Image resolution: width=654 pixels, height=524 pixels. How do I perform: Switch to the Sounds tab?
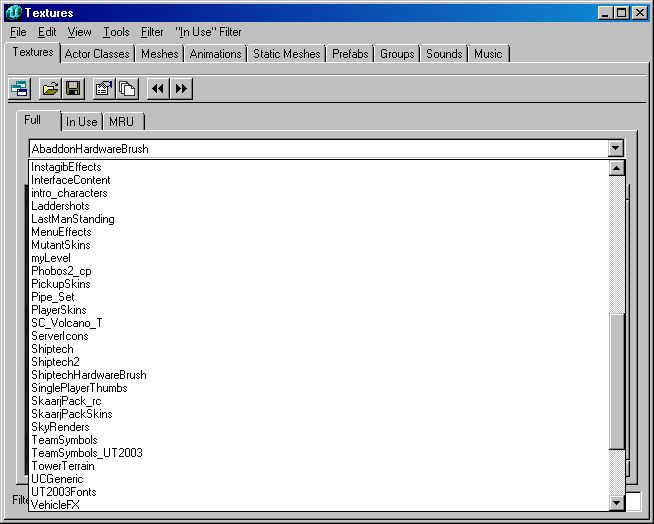444,54
